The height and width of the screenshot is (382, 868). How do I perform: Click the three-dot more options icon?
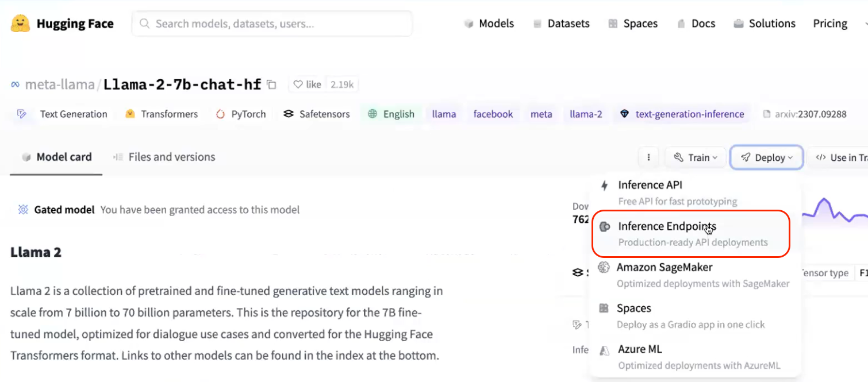pos(648,157)
